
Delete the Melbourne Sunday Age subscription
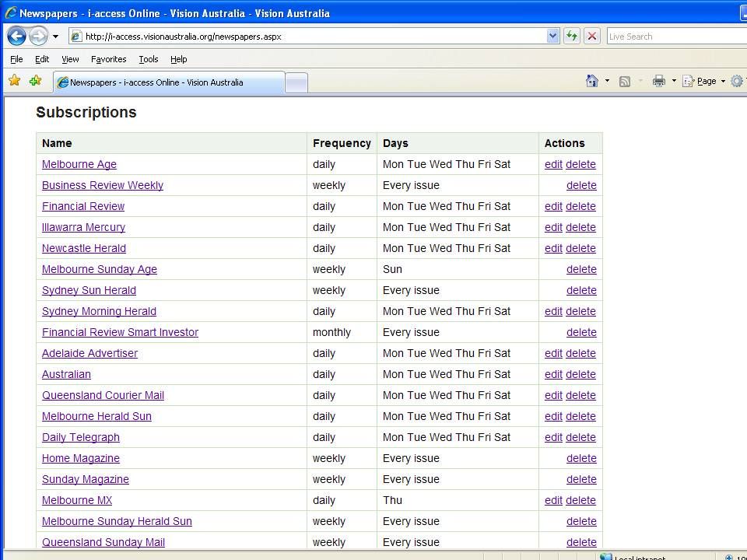coord(581,269)
